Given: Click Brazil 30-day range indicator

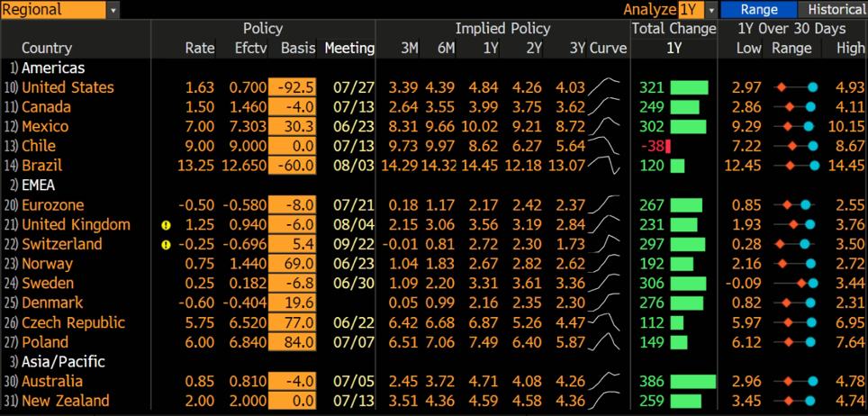Looking at the screenshot, I should [795, 166].
